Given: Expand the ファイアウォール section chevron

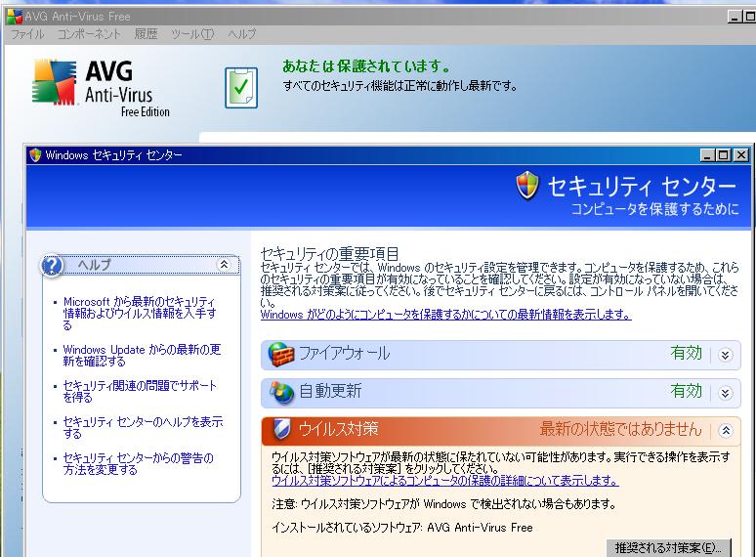Looking at the screenshot, I should coord(725,355).
